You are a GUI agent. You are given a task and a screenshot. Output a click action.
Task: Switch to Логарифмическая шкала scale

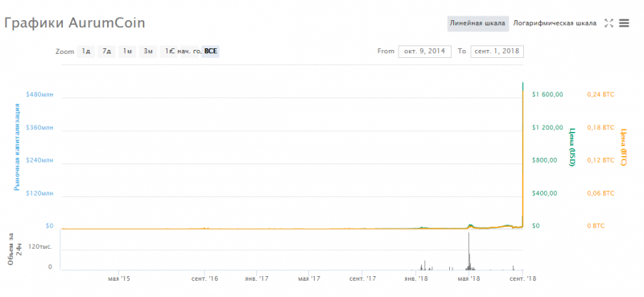[x=555, y=23]
